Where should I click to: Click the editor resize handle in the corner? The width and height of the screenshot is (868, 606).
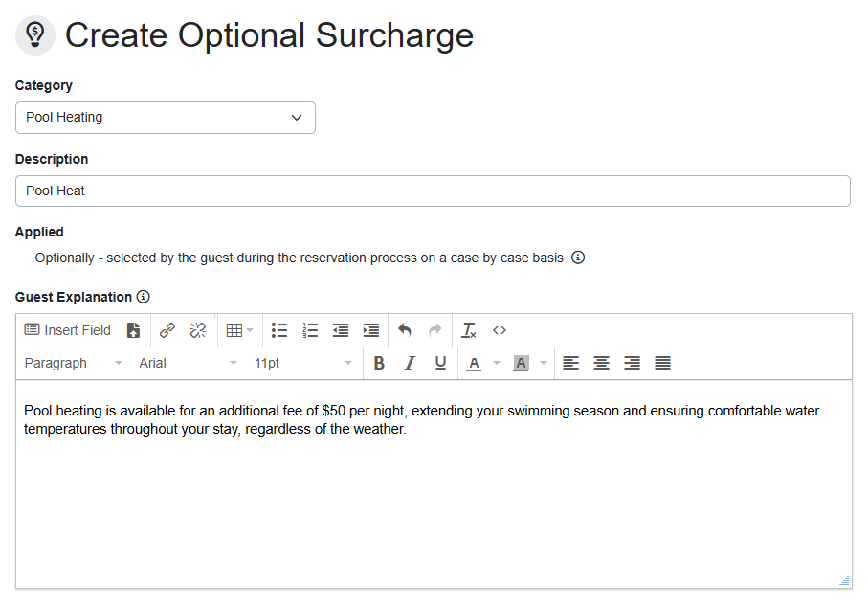(845, 580)
